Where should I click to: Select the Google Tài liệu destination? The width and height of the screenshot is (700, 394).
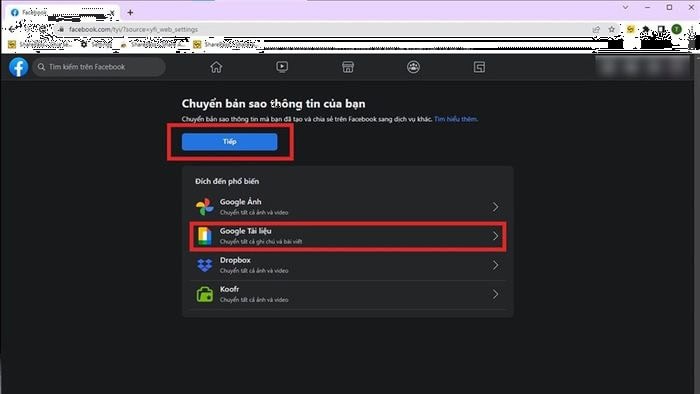coord(348,236)
